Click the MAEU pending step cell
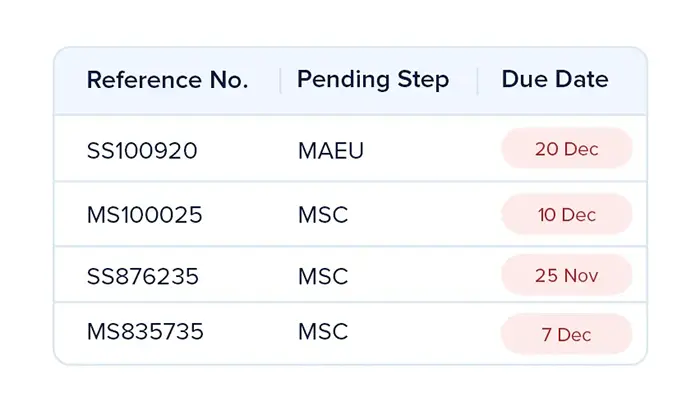 (x=330, y=150)
